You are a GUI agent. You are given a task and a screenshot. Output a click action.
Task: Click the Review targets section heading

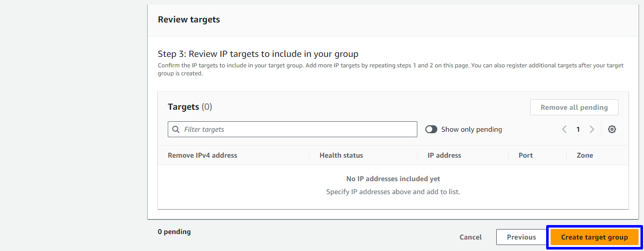click(x=189, y=19)
